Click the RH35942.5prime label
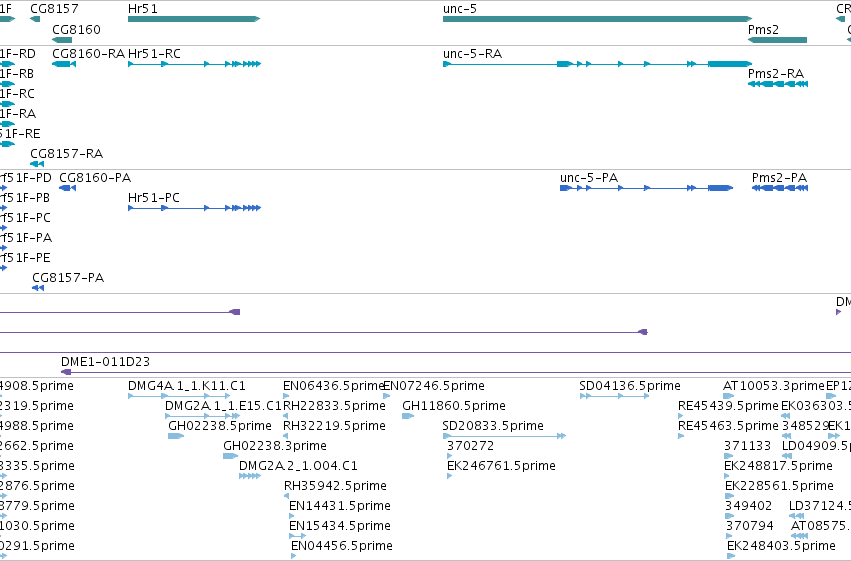Screen dimensions: 851x561 coord(335,486)
